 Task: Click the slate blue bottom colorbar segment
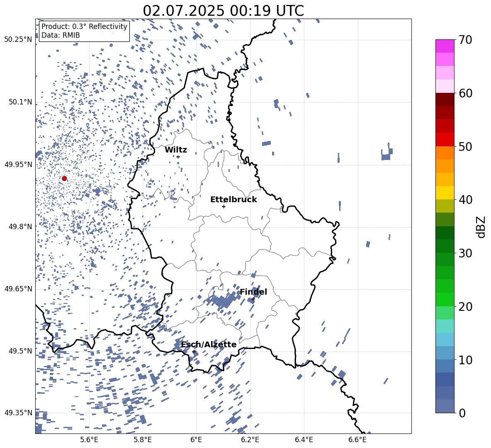click(445, 406)
